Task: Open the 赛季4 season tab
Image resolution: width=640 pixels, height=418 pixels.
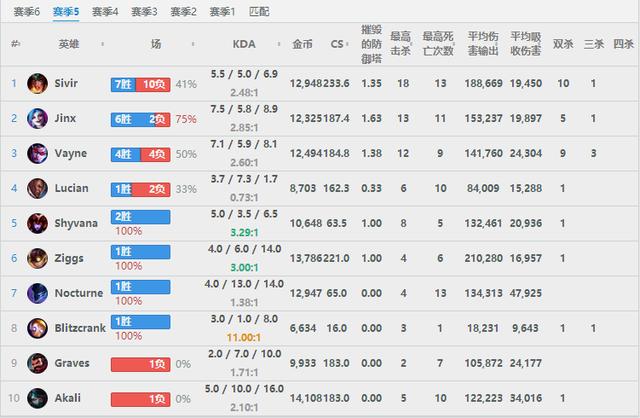Action: [105, 12]
